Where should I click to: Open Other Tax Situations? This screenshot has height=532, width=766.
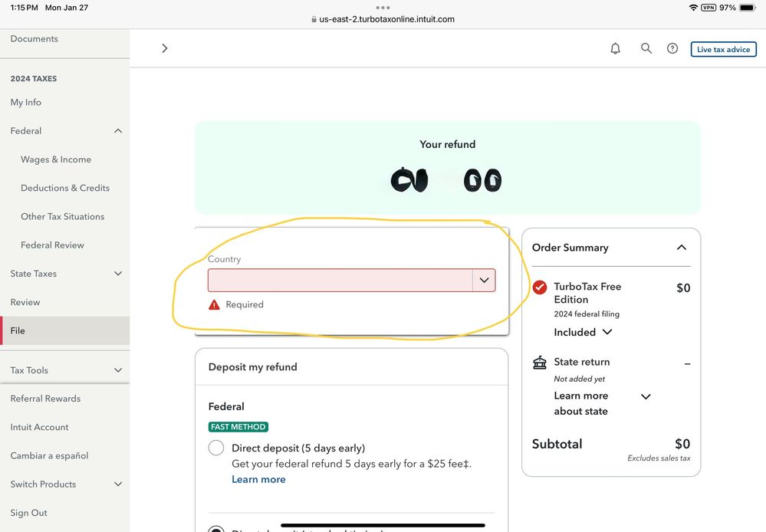click(63, 216)
